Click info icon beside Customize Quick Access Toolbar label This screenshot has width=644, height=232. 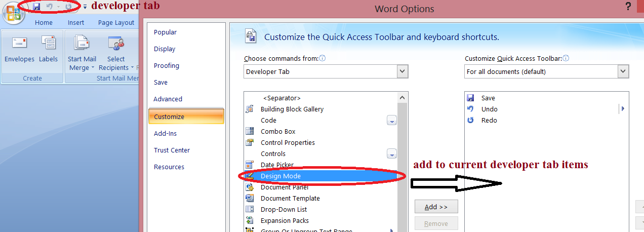[566, 58]
